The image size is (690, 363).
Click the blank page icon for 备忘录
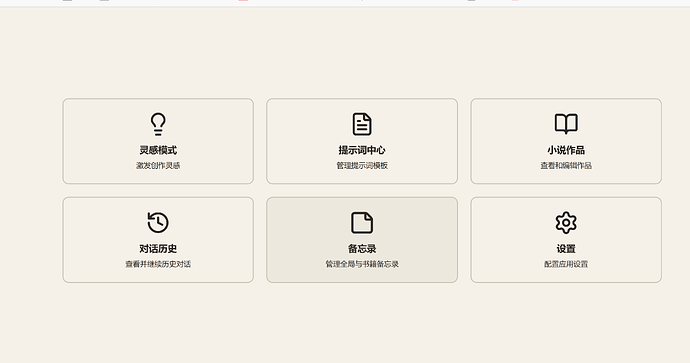[362, 223]
